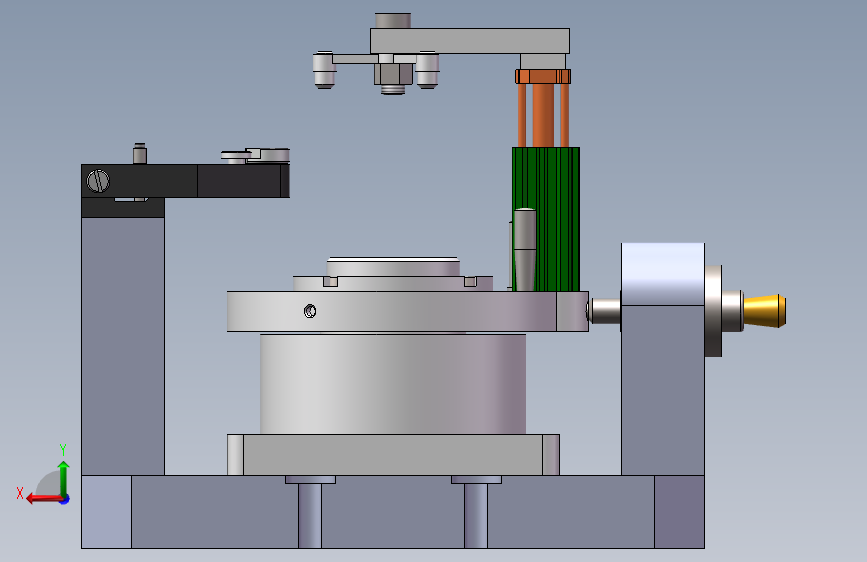This screenshot has height=562, width=867.
Task: Pick the leftmost roller on the top arm
Action: tap(324, 70)
